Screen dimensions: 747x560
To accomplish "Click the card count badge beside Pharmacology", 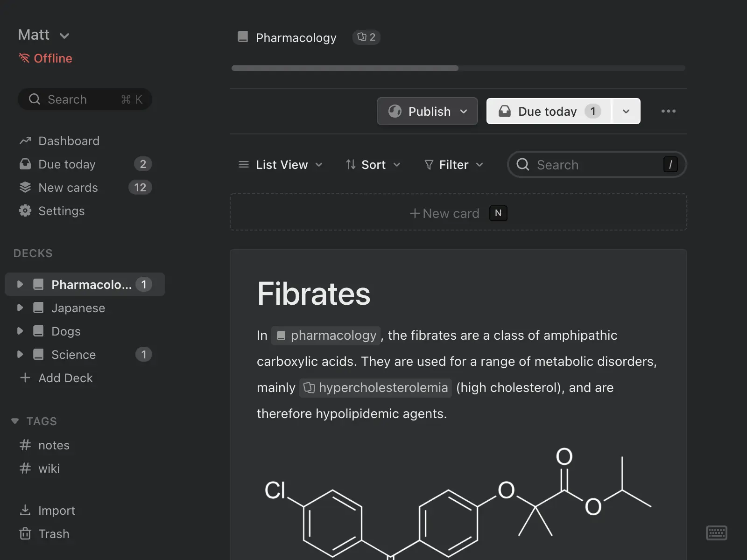I will coord(366,37).
